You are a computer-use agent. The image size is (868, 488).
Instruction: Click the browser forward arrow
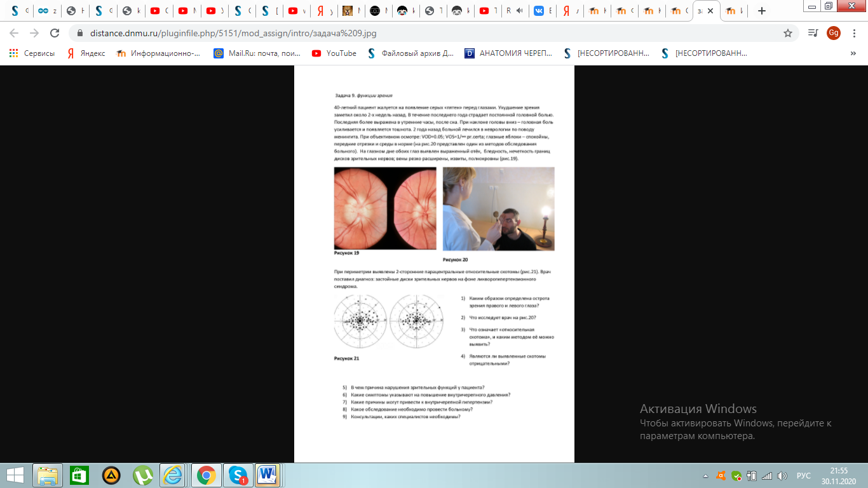[x=35, y=33]
